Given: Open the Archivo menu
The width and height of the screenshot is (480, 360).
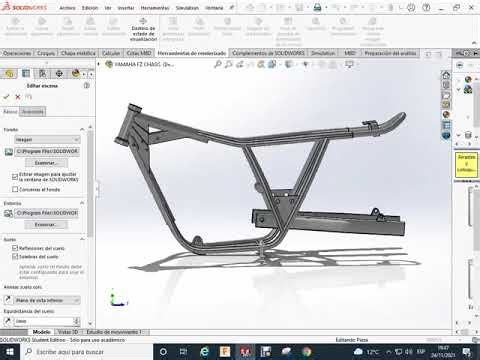Looking at the screenshot, I should [x=67, y=8].
